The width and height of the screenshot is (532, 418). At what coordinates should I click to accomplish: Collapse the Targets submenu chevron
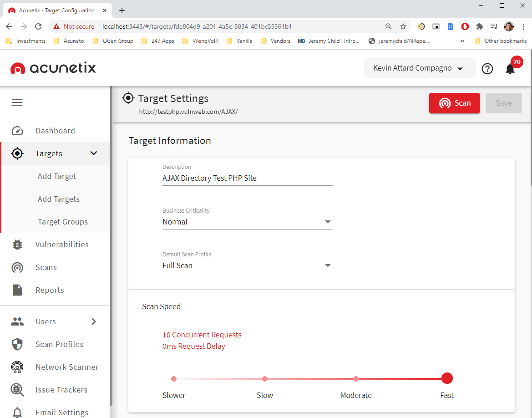click(x=94, y=153)
